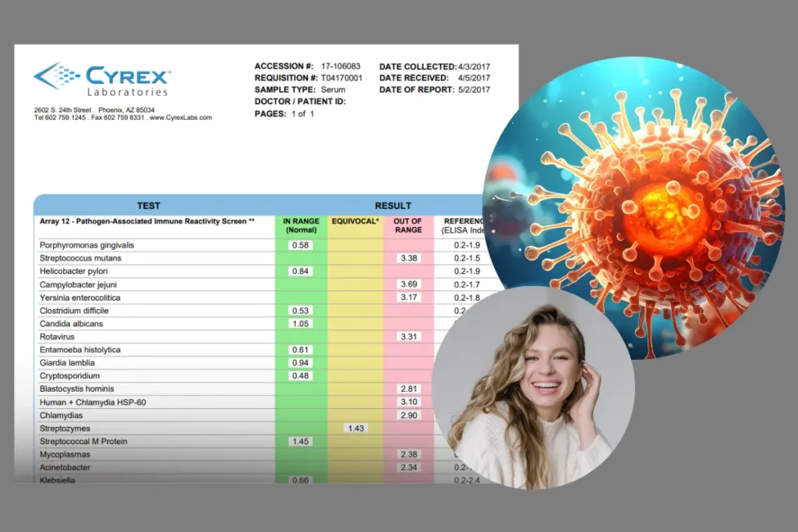Click the ACCESSION # field label

(284, 67)
